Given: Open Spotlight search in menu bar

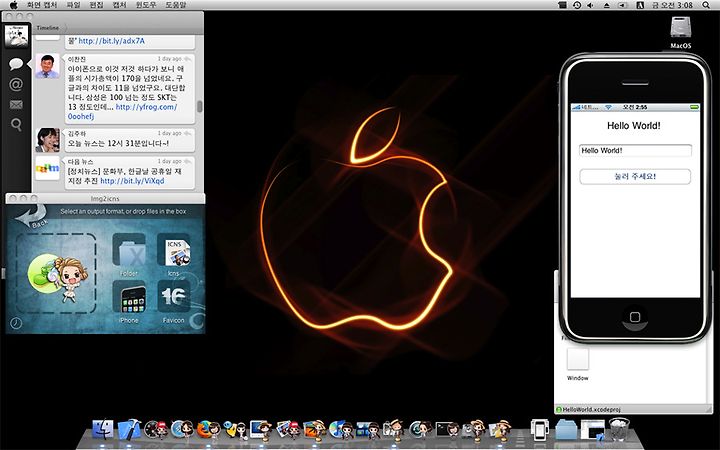Looking at the screenshot, I should pyautogui.click(x=706, y=5).
